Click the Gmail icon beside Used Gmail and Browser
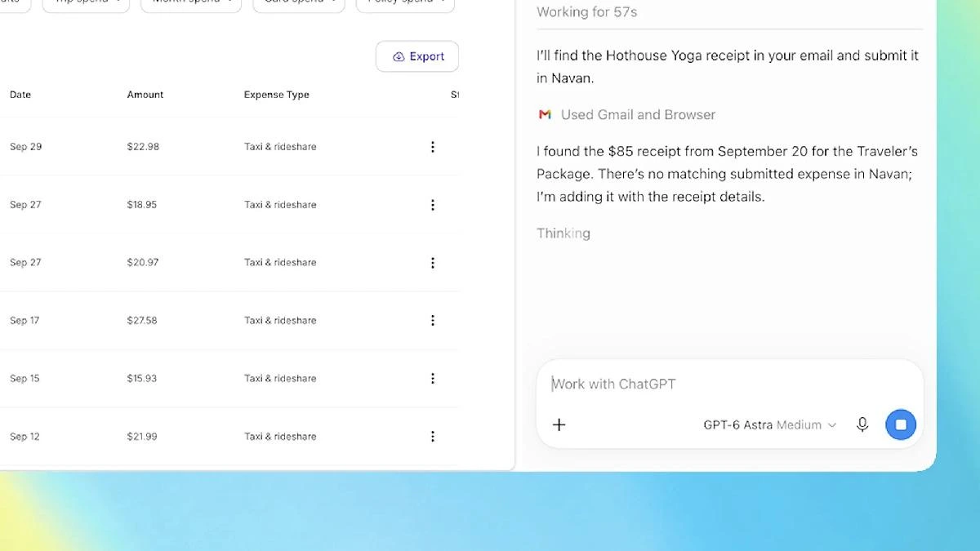 pyautogui.click(x=545, y=115)
